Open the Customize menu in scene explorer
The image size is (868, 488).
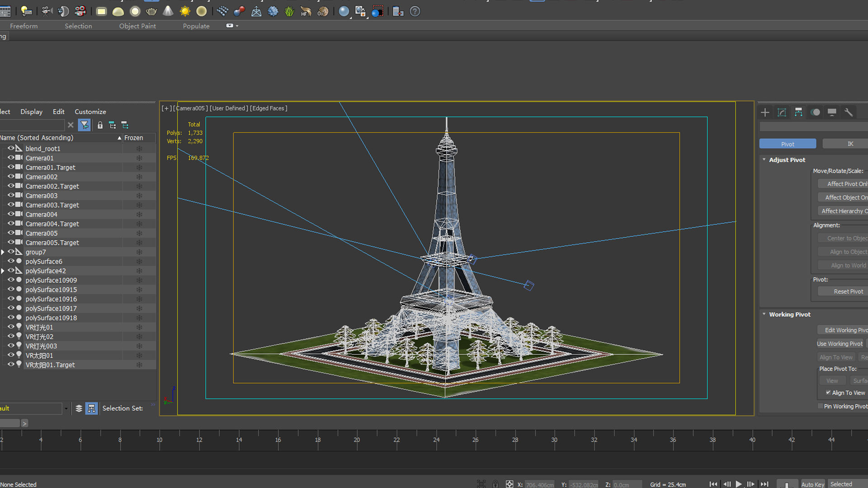pos(90,112)
